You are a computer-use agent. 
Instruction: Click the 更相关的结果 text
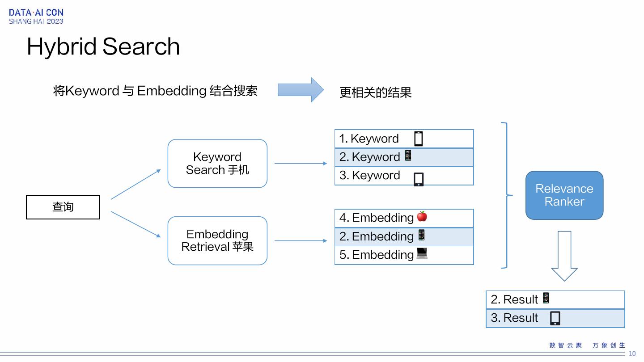(x=376, y=93)
